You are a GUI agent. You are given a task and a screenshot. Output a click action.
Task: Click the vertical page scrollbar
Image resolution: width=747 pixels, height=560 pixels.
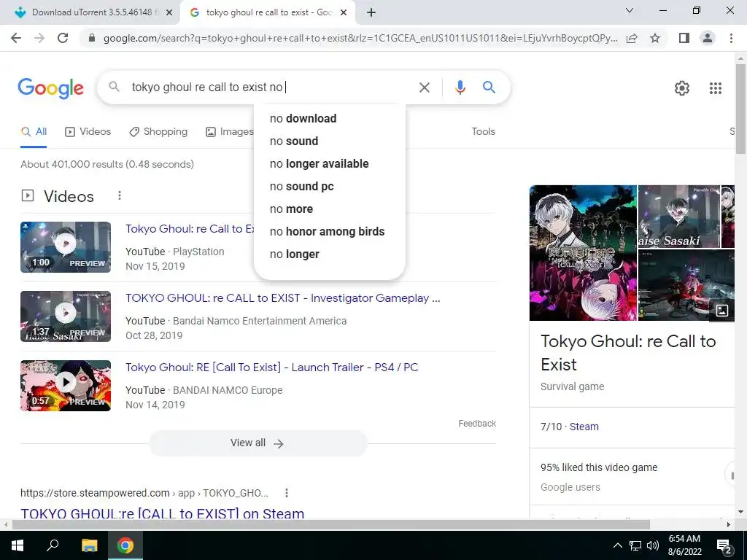(x=740, y=109)
